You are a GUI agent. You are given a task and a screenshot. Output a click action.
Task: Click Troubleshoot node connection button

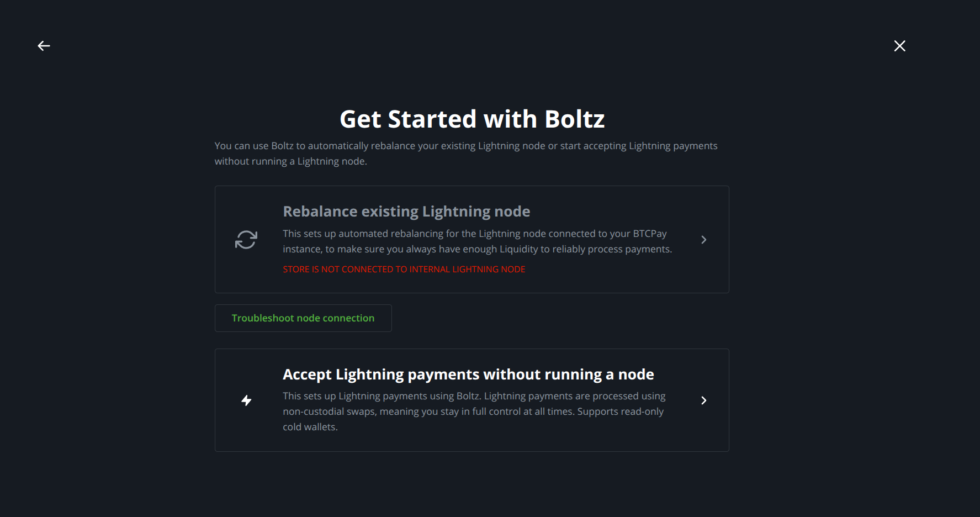[x=303, y=318]
